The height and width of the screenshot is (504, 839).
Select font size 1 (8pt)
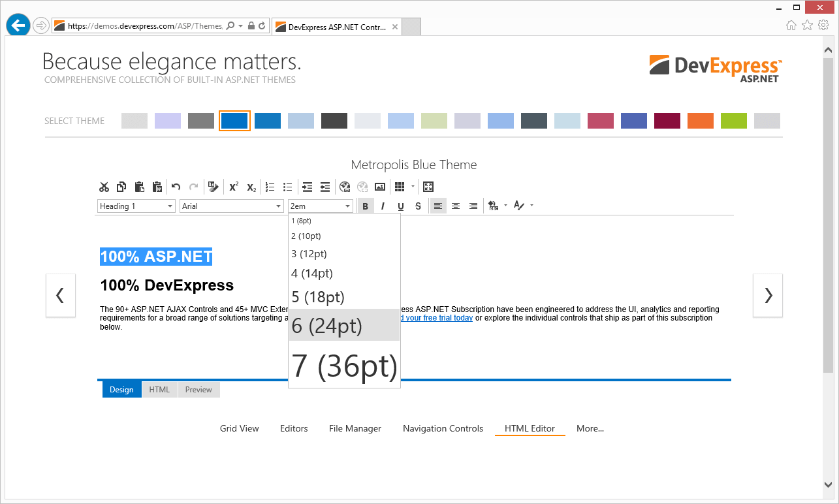[x=344, y=221]
